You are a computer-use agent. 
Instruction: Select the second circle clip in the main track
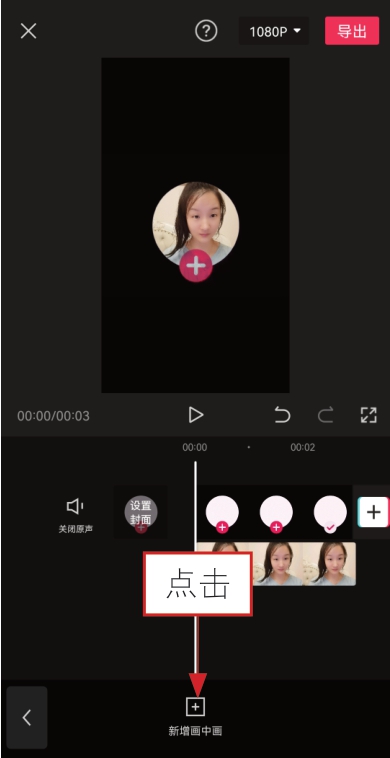[276, 513]
